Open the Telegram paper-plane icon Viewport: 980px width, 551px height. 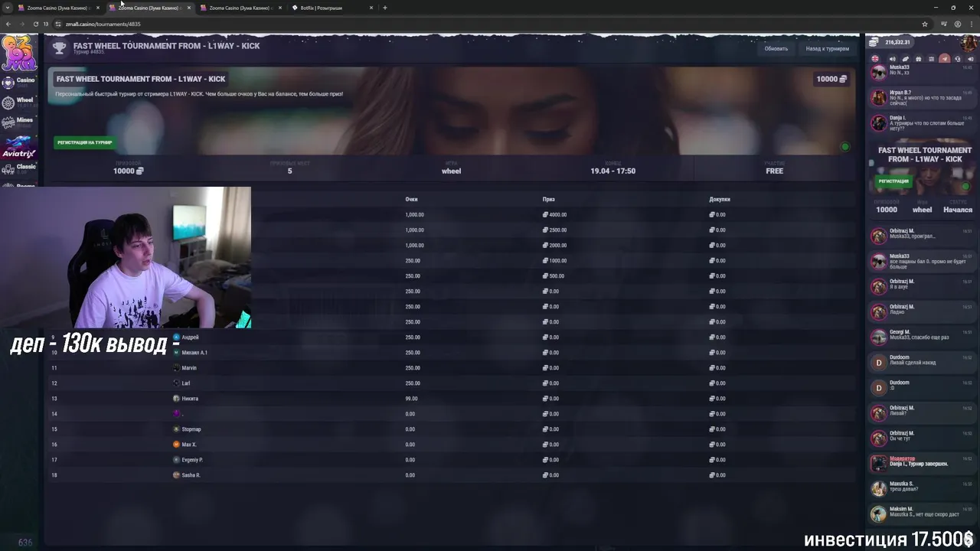pos(944,59)
